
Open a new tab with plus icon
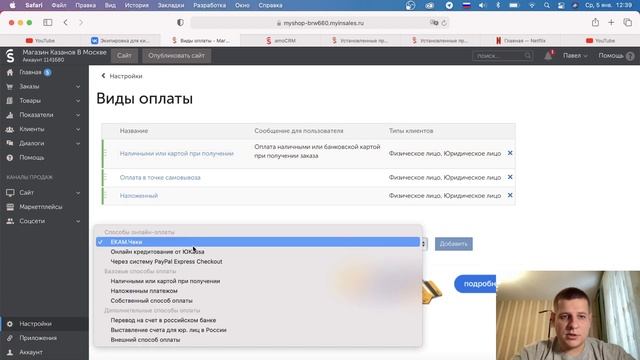click(611, 22)
